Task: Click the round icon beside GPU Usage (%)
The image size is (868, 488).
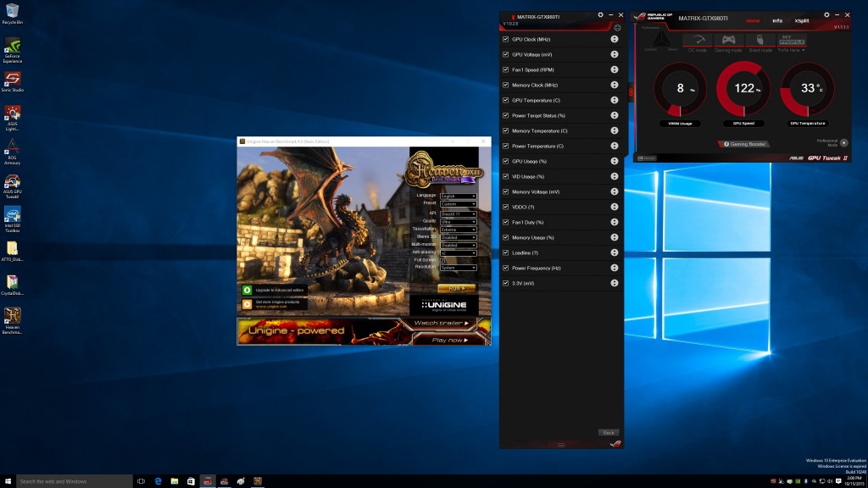Action: point(615,161)
